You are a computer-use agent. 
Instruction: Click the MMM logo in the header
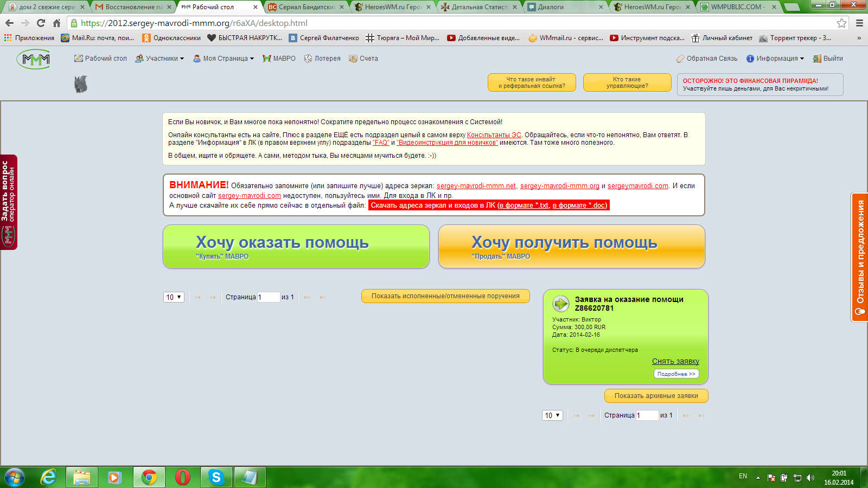pos(34,59)
